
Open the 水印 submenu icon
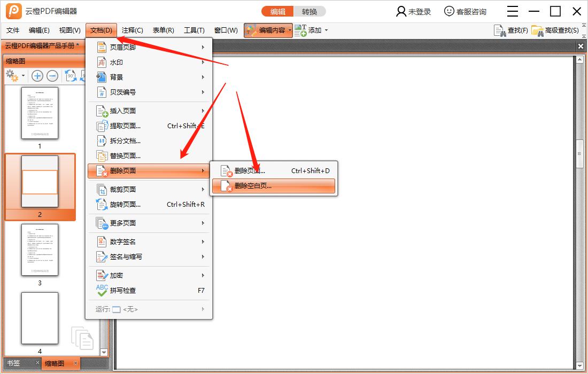coord(102,62)
